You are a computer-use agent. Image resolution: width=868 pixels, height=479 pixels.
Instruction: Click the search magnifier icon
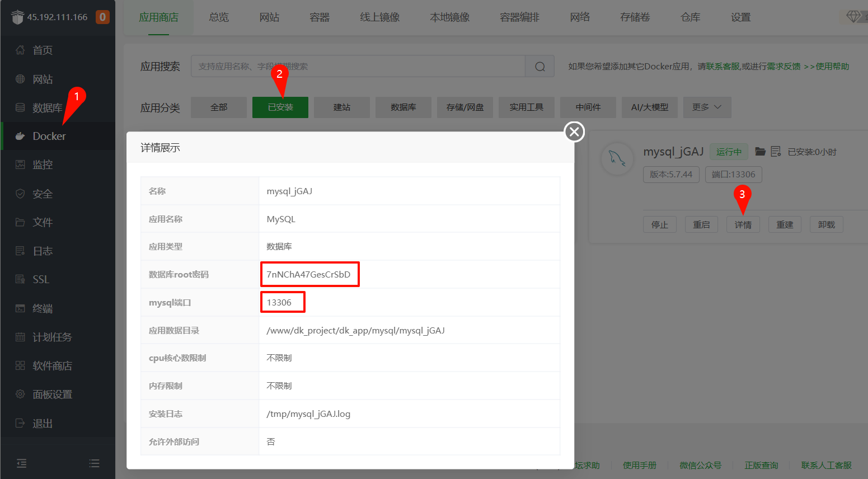[x=539, y=66]
